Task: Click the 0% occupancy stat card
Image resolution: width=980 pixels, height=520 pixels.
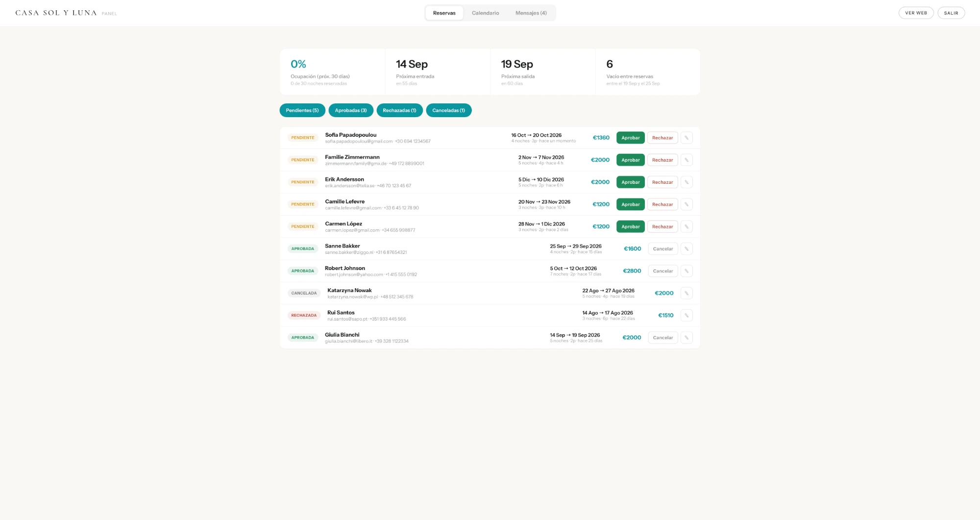Action: (x=333, y=72)
